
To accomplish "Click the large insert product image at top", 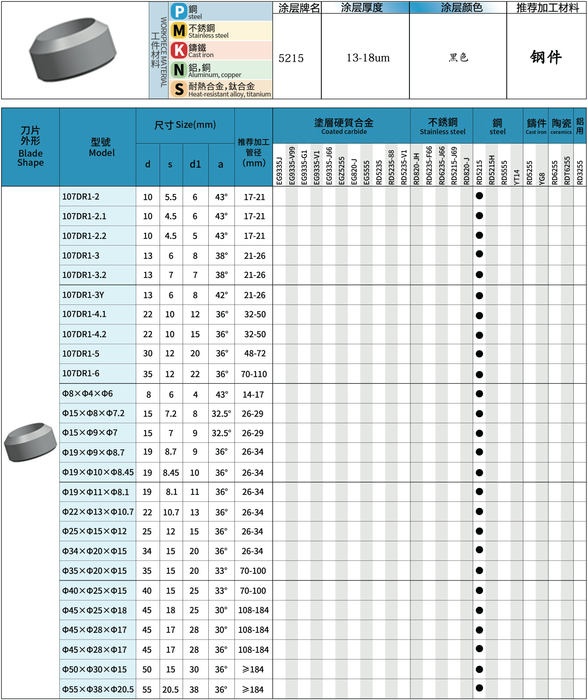I will [x=73, y=50].
